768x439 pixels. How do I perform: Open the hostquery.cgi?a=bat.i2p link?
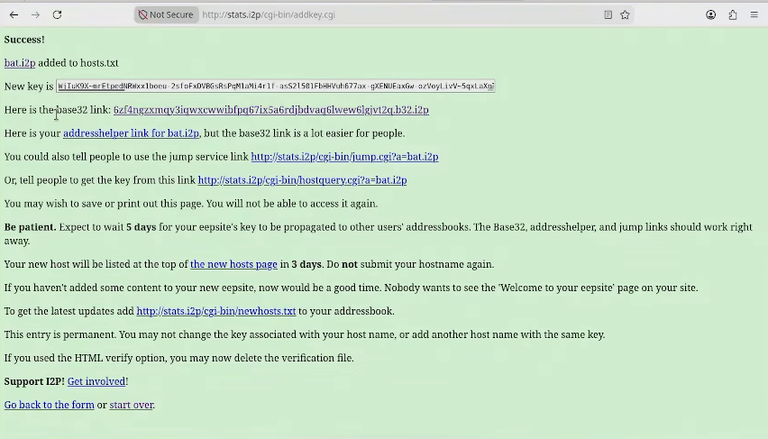pyautogui.click(x=302, y=180)
